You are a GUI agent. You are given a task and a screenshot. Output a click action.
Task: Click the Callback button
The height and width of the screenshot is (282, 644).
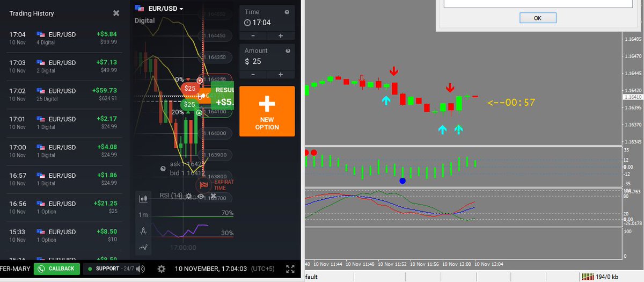tap(56, 269)
